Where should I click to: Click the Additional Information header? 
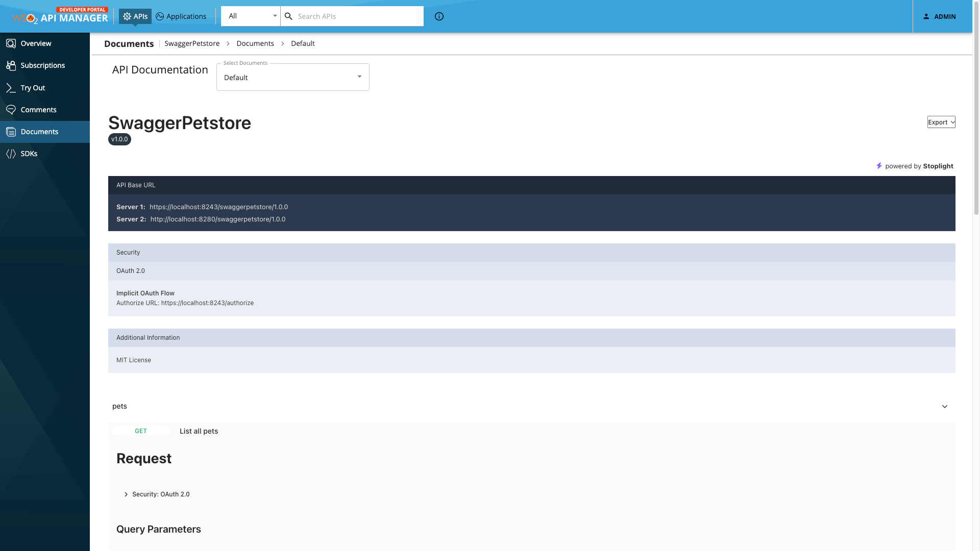click(532, 338)
